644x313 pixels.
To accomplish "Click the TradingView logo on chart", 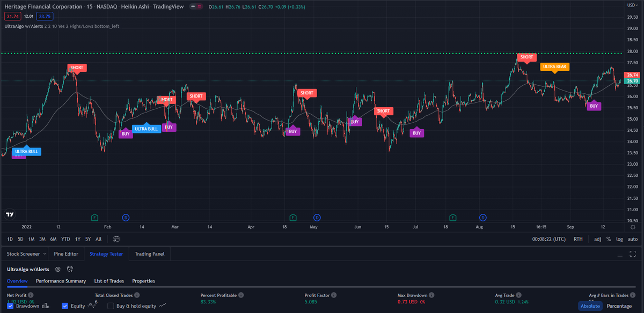I will 10,214.
